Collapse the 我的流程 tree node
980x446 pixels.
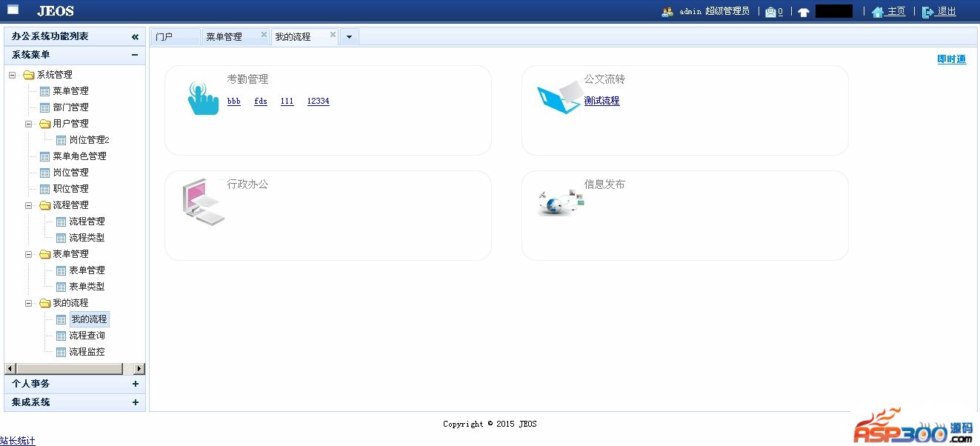(x=28, y=303)
